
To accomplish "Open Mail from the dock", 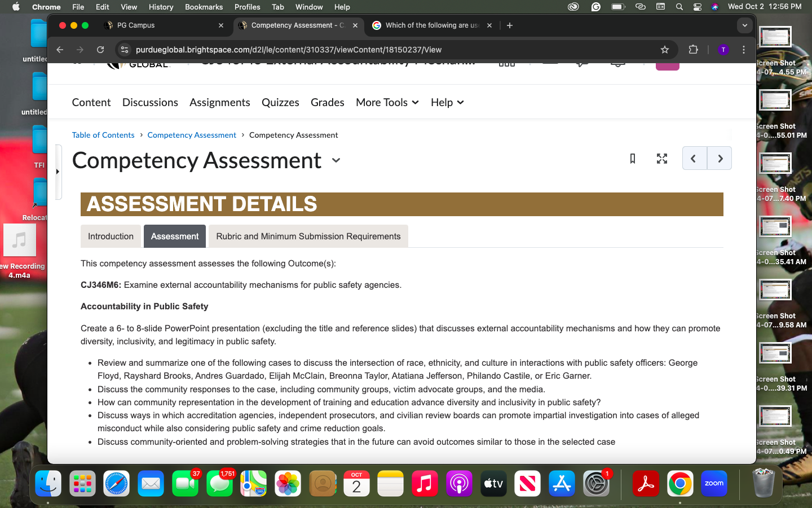I will tap(151, 484).
